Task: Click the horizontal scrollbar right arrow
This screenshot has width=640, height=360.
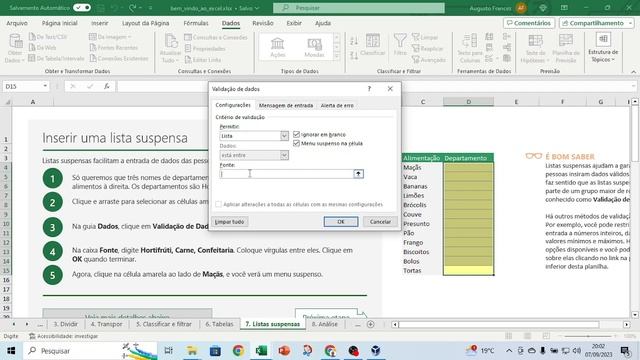Action: 627,324
